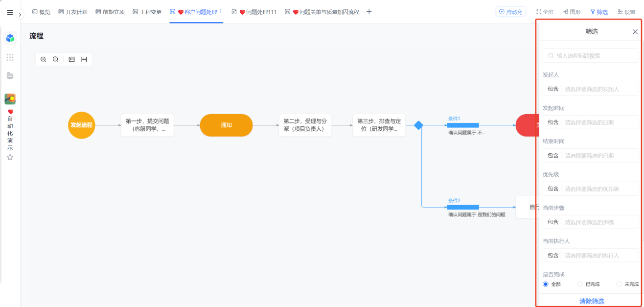The width and height of the screenshot is (644, 307).
Task: Choose priority in 请选择要筛选的优先级 field
Action: click(601, 189)
